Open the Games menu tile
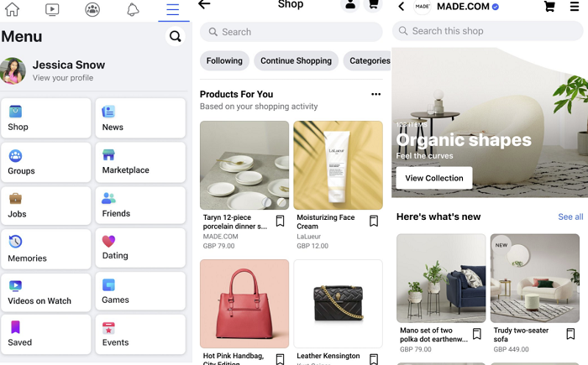This screenshot has height=365, width=588. point(140,291)
